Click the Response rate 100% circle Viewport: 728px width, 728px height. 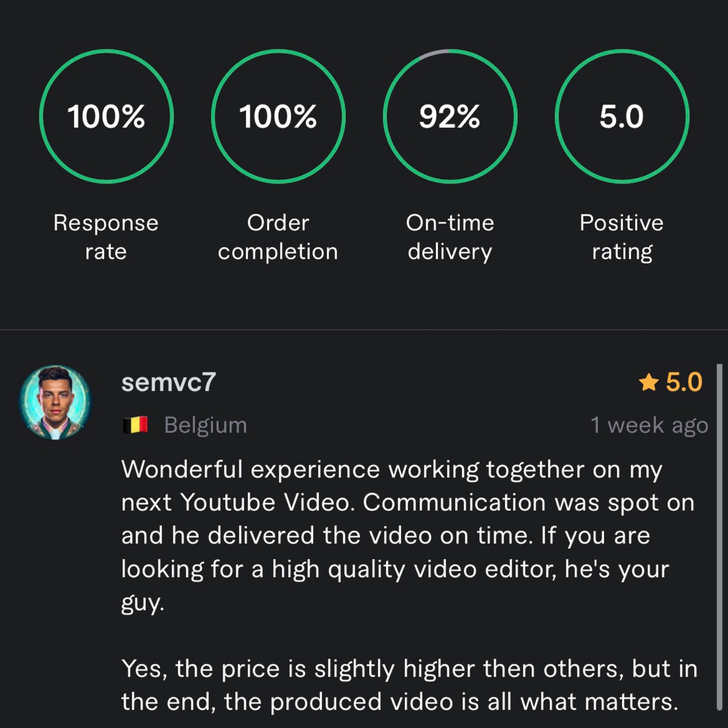tap(106, 117)
